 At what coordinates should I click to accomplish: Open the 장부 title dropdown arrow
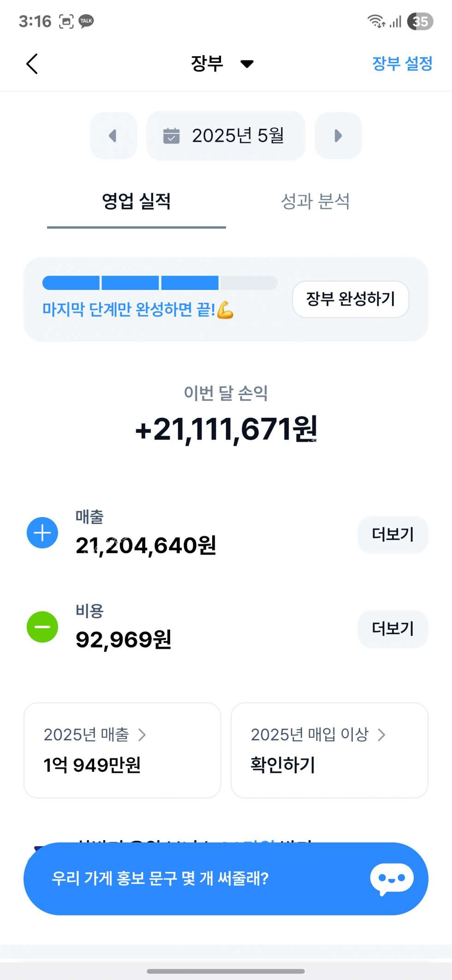click(247, 64)
